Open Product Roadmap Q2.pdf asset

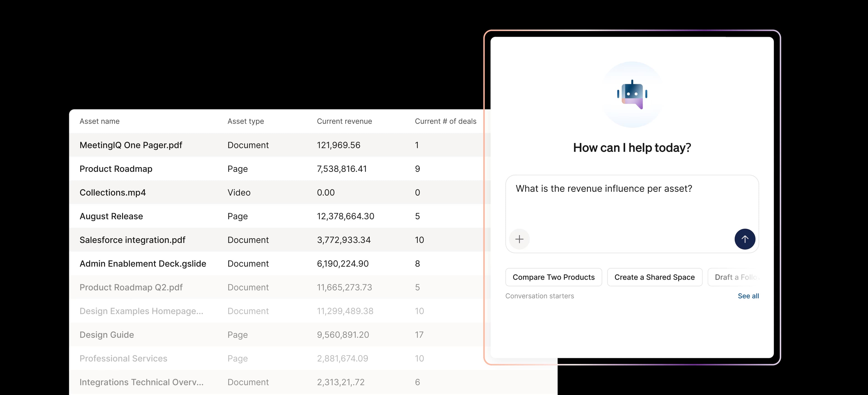(131, 287)
